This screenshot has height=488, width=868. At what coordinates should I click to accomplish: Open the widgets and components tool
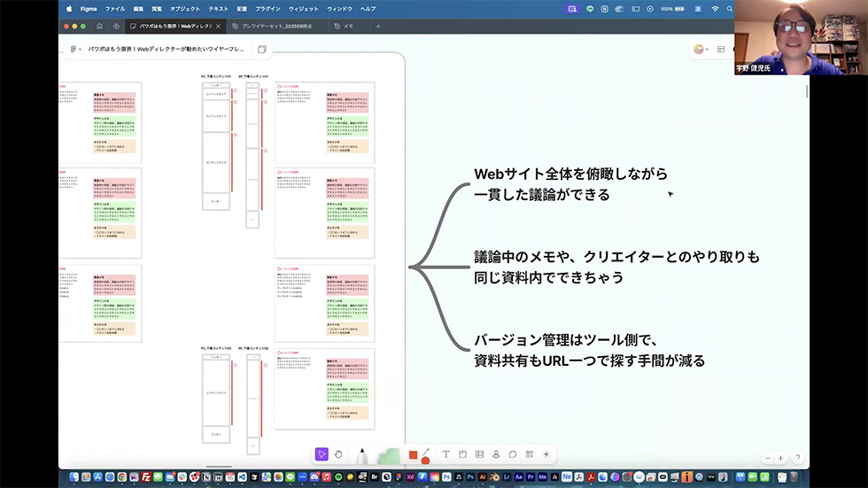530,454
